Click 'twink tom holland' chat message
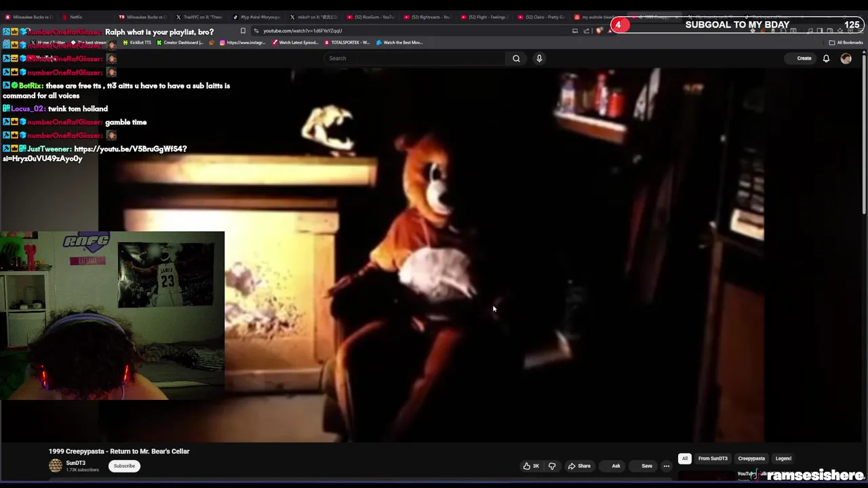 pos(78,108)
